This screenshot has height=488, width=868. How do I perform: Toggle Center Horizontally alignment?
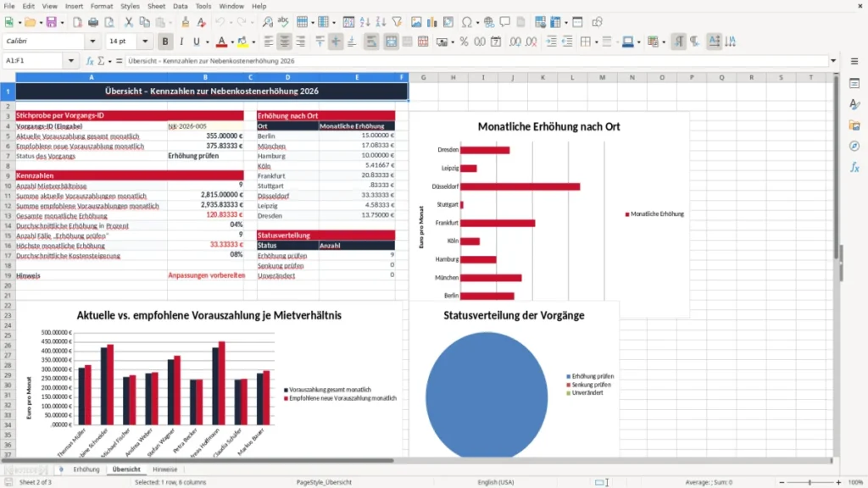(x=285, y=42)
